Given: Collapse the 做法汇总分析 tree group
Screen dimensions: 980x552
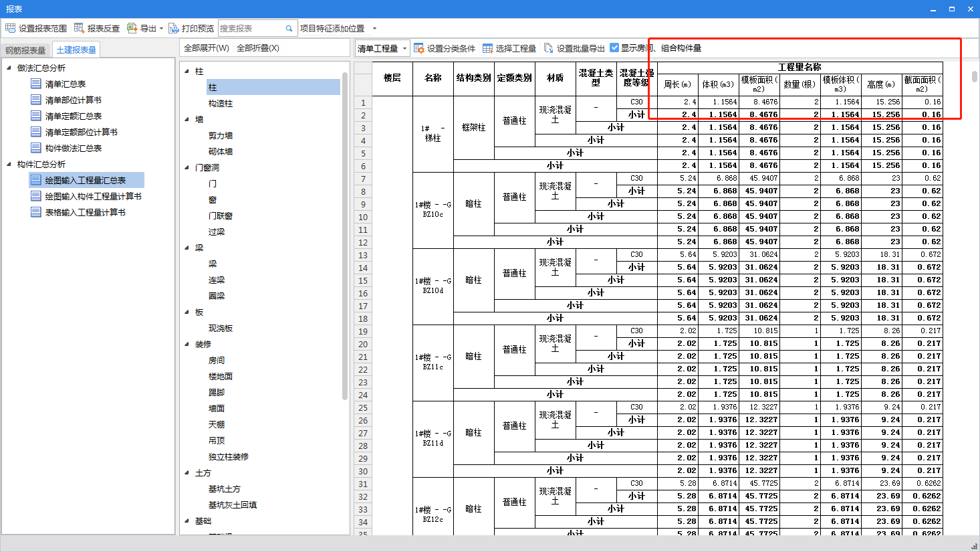Looking at the screenshot, I should [9, 68].
